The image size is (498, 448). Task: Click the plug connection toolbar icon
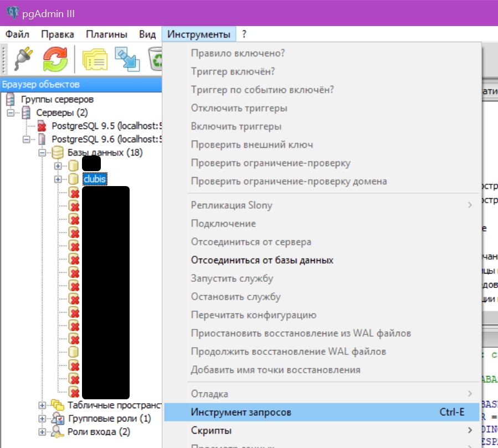pyautogui.click(x=24, y=59)
